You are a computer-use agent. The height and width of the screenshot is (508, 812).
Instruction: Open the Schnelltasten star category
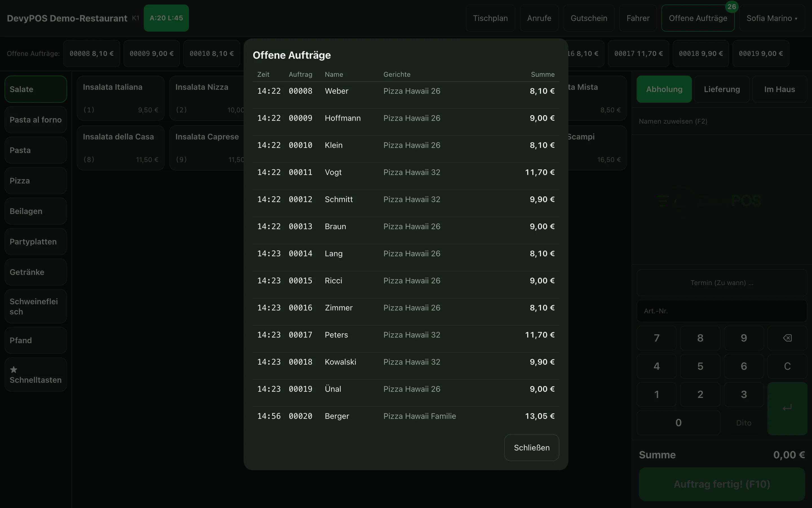(x=36, y=375)
